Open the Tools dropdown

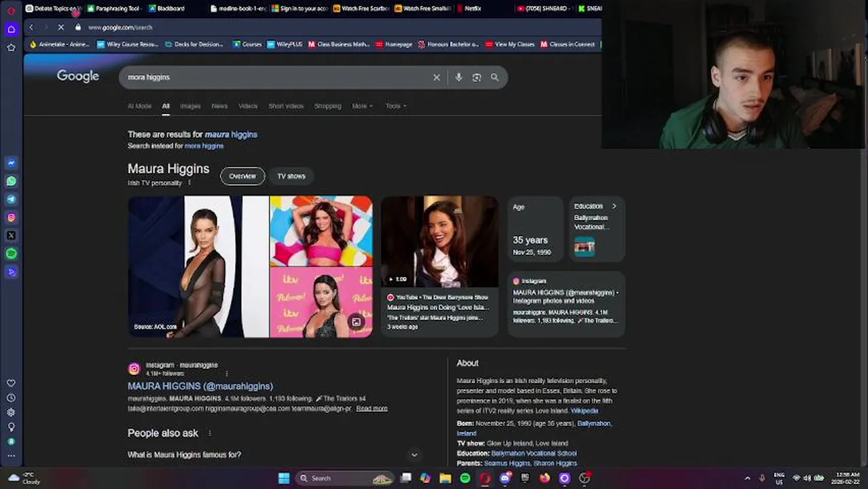[396, 106]
